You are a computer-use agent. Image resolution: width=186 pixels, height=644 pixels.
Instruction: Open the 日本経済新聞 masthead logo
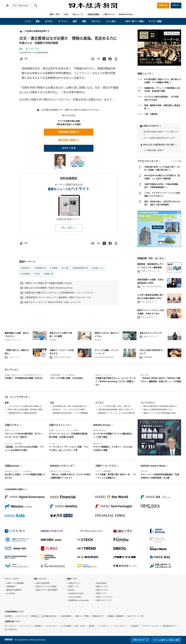point(93,5)
